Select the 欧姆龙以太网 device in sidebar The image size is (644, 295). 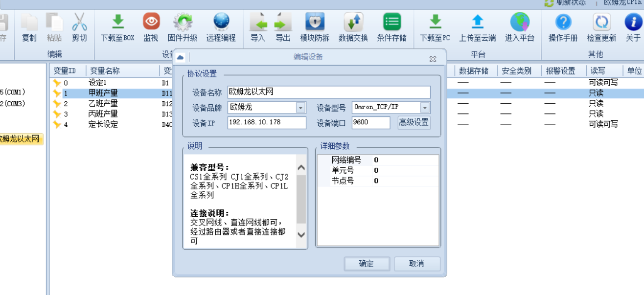(x=20, y=139)
